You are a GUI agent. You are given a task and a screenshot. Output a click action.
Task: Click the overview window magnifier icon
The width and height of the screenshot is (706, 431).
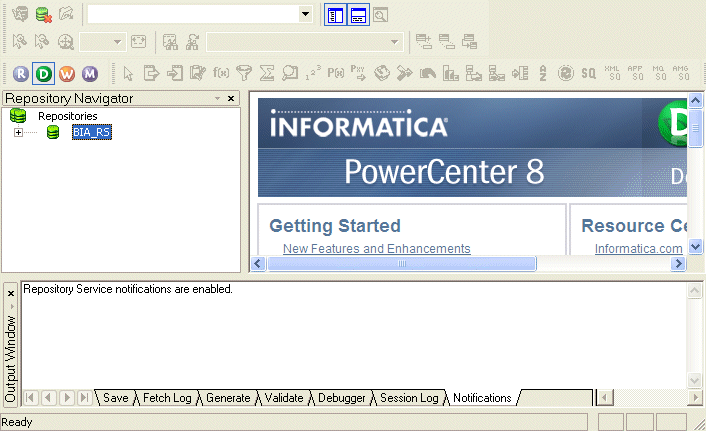click(x=380, y=15)
